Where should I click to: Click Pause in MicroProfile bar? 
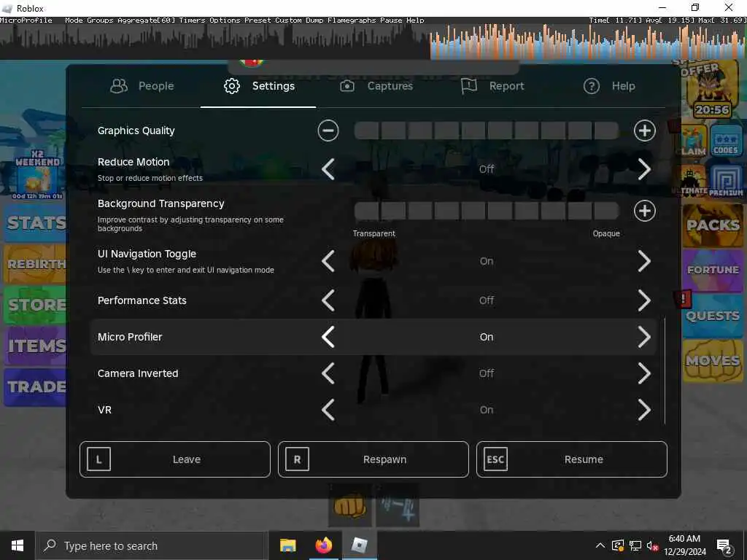(391, 20)
